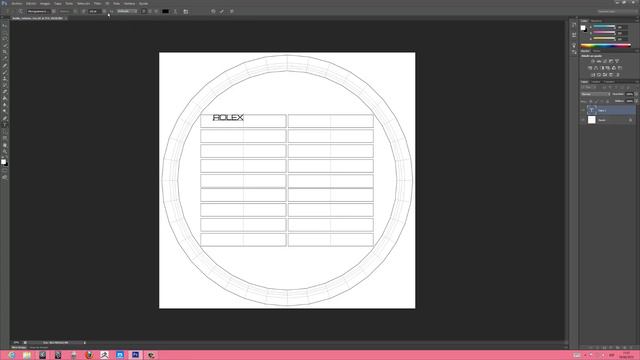The height and width of the screenshot is (360, 640).
Task: Add Hue/Saturation adjustment icon
Action: pyautogui.click(x=590, y=68)
